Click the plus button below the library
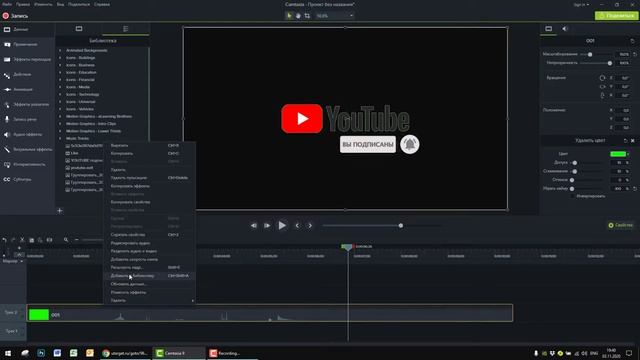 (x=60, y=211)
